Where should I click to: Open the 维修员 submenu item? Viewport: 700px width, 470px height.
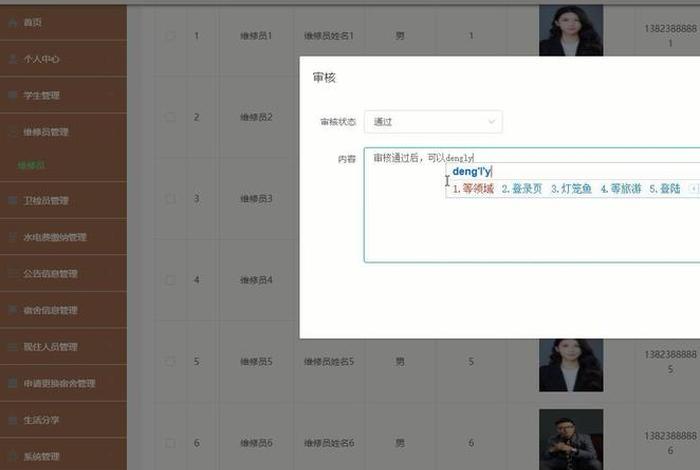[31, 165]
